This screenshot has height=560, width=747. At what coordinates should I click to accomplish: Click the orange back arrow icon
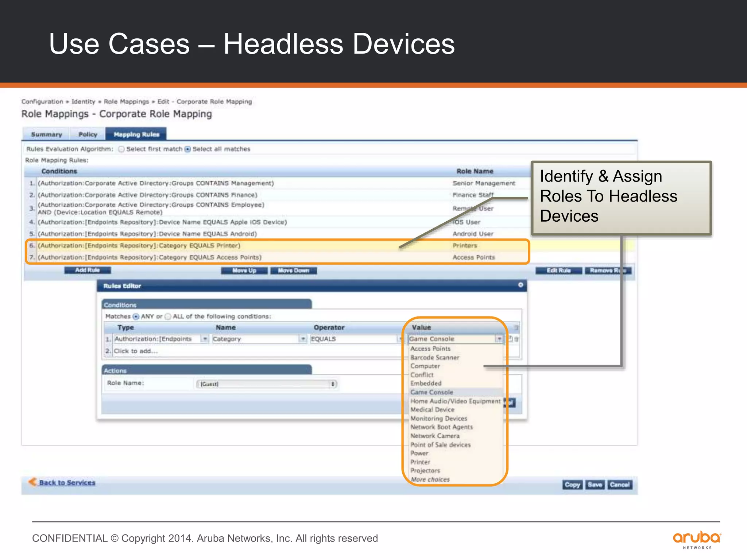(32, 482)
